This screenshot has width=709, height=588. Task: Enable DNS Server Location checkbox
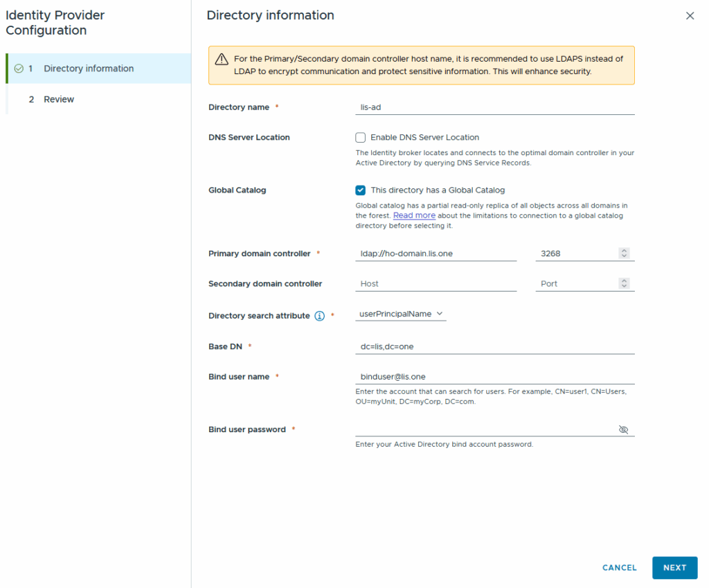point(361,138)
